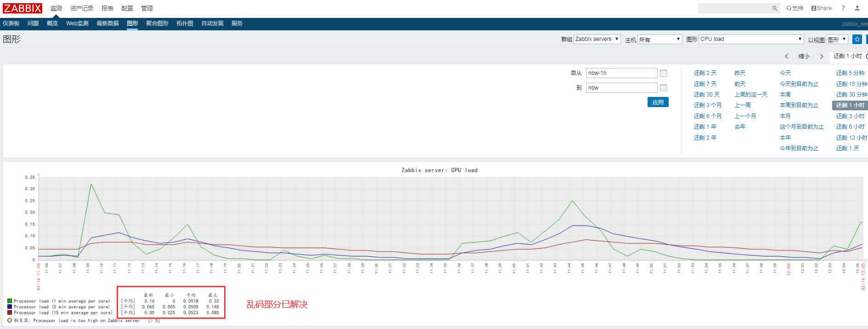This screenshot has width=868, height=329.
Task: Switch to 最新数据 submenu
Action: [x=107, y=23]
